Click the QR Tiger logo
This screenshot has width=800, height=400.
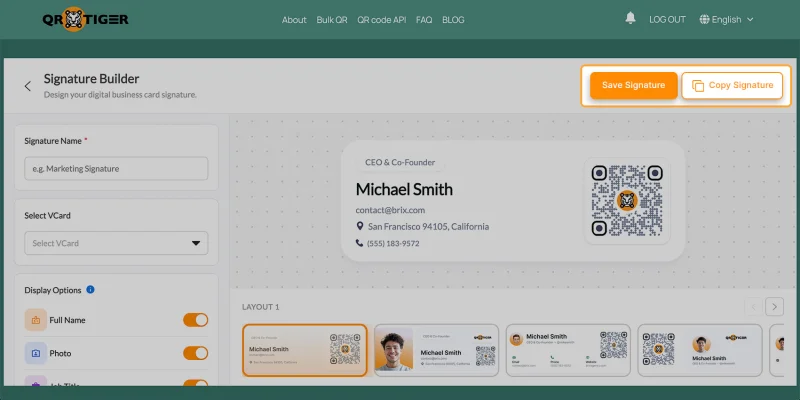[85, 19]
